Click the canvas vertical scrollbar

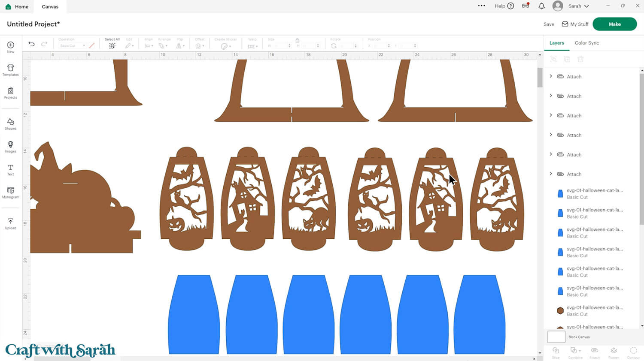click(x=540, y=77)
